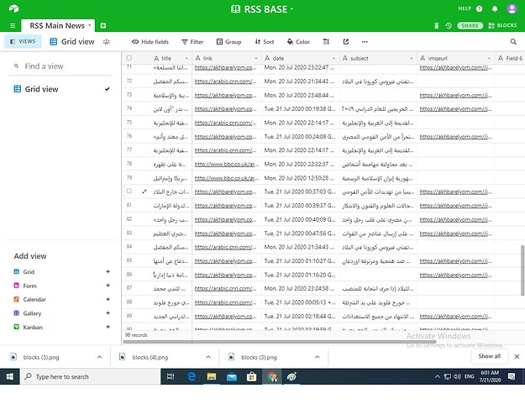
Task: Add a Calendar view with plus icon
Action: [x=108, y=299]
